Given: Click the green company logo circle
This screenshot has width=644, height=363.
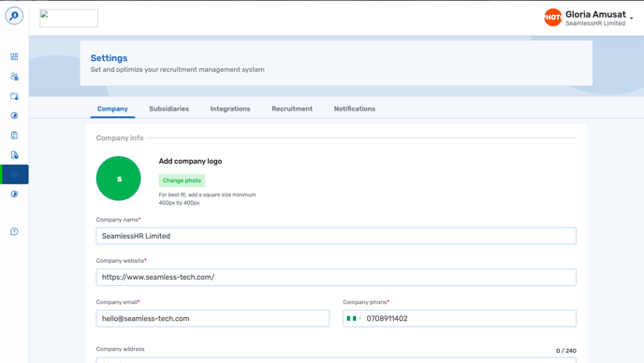Looking at the screenshot, I should pos(118,178).
